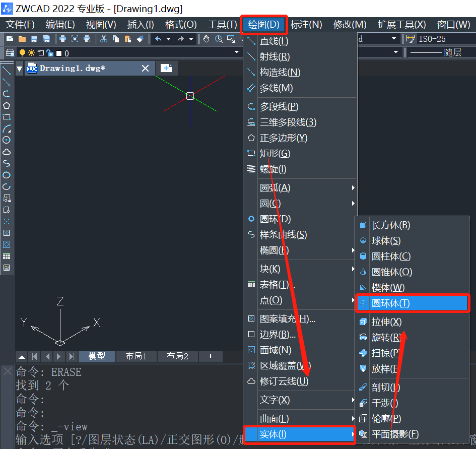Select the Spline tool in left toolbar

click(x=7, y=163)
